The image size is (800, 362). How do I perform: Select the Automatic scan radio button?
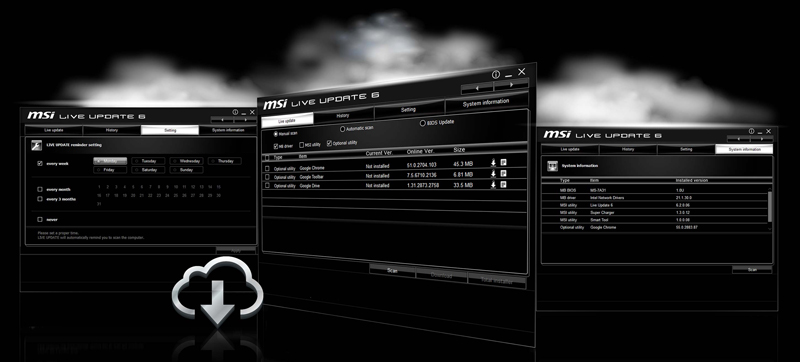(342, 130)
